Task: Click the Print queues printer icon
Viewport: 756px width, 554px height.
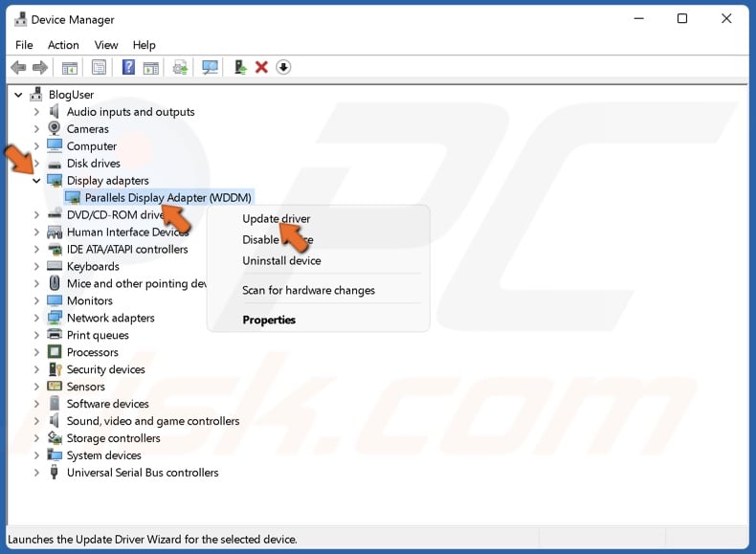Action: point(55,335)
